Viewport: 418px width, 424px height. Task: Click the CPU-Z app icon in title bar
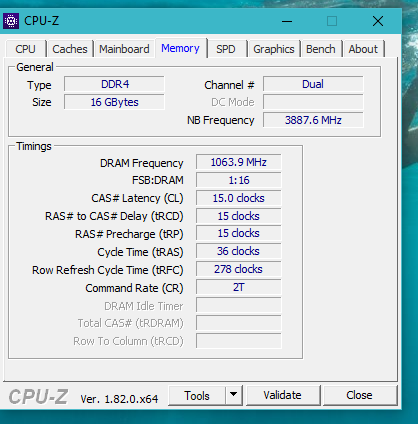coord(11,21)
